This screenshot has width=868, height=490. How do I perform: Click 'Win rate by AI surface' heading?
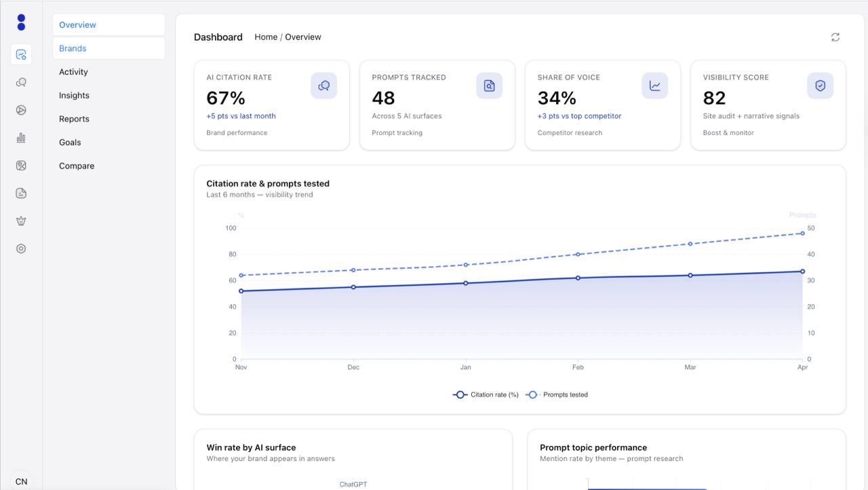(251, 448)
